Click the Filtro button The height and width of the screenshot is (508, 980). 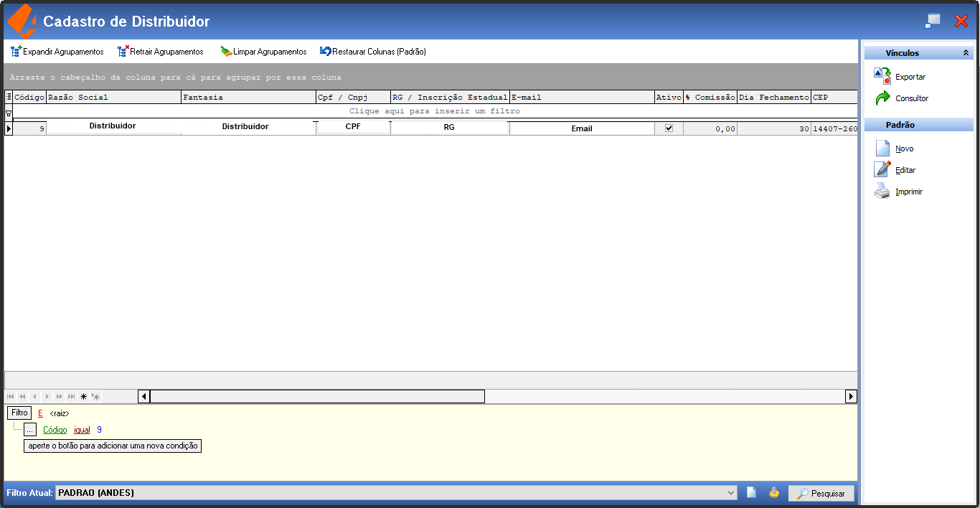point(19,413)
